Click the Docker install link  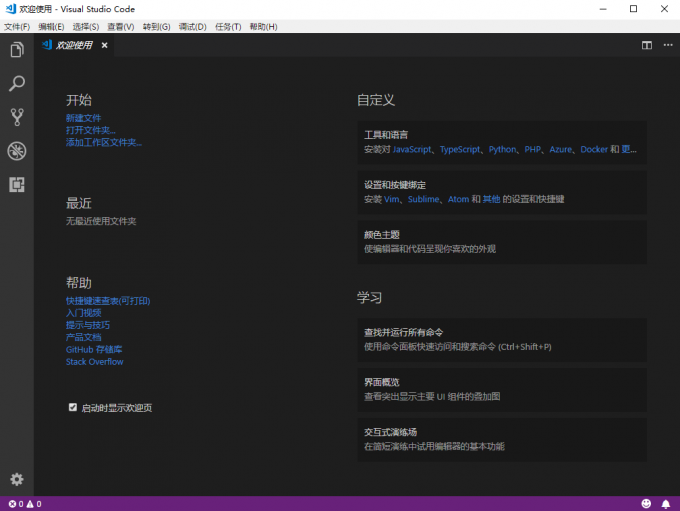594,149
